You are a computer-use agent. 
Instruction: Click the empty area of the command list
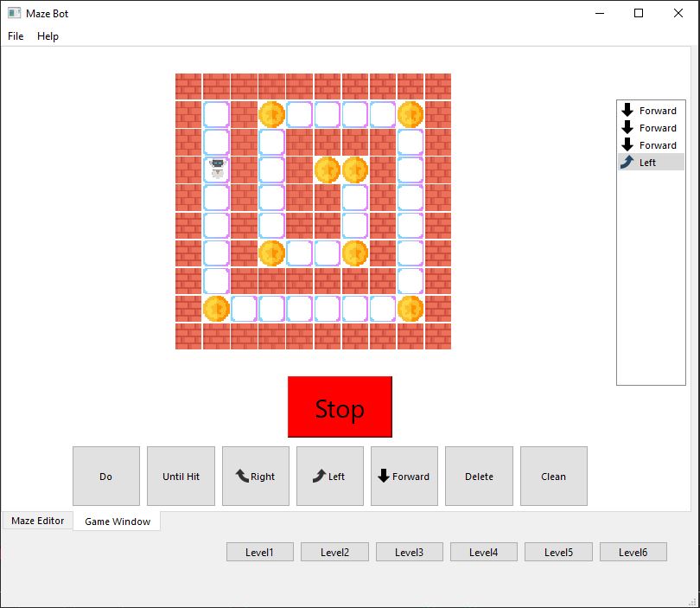[651, 277]
